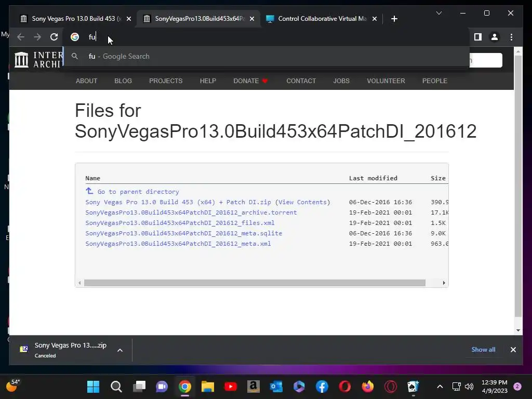The height and width of the screenshot is (399, 532).
Task: Click the 'View Contents' link
Action: 302,202
